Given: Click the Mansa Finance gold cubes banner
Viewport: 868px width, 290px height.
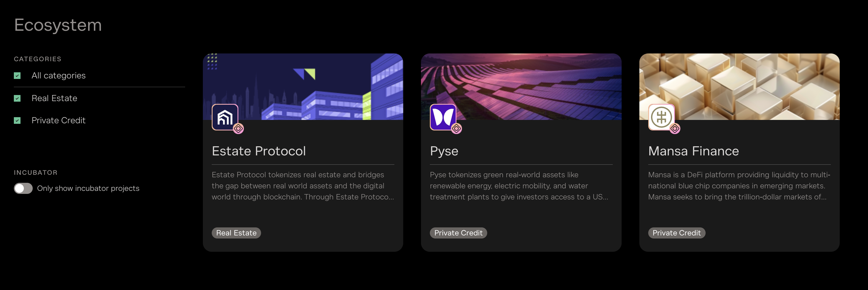Looking at the screenshot, I should 739,87.
